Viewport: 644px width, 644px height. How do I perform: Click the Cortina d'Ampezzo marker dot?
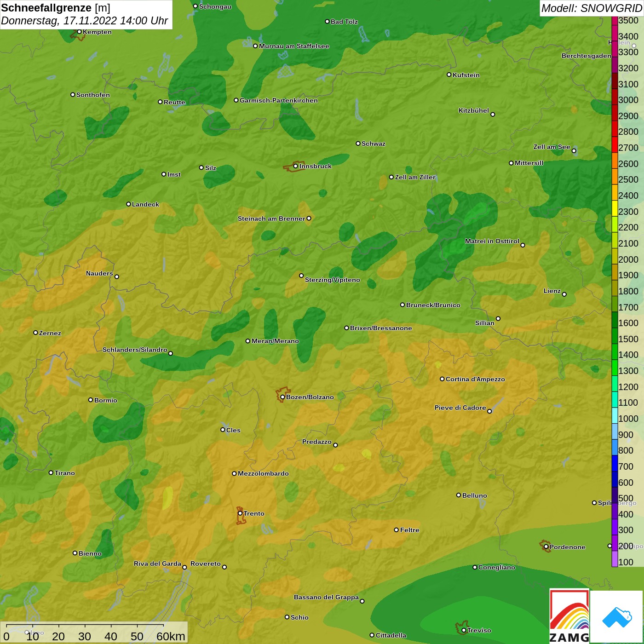coord(442,379)
